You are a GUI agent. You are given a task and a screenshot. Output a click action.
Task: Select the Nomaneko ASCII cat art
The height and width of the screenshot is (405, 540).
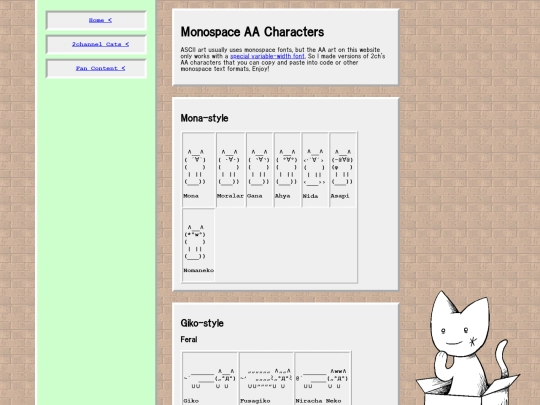(x=195, y=242)
